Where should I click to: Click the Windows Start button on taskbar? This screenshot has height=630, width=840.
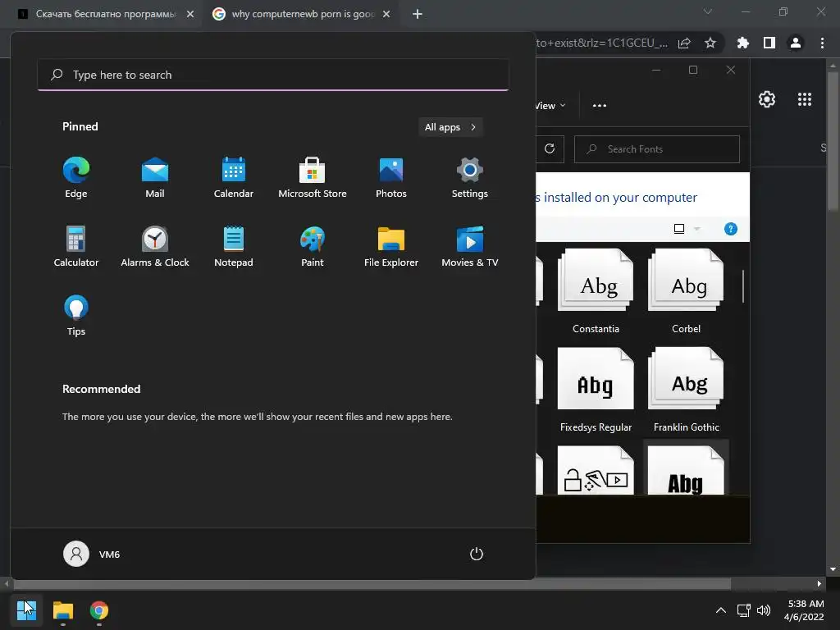(26, 609)
